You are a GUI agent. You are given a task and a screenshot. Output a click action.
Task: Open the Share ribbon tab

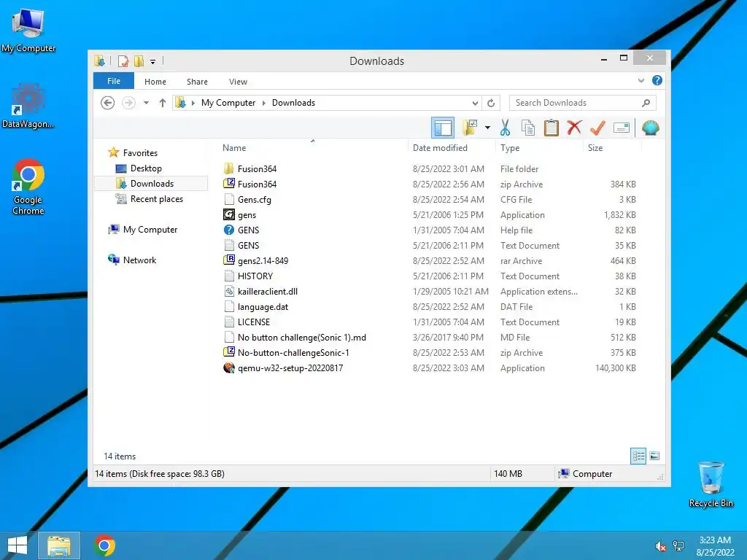[197, 82]
